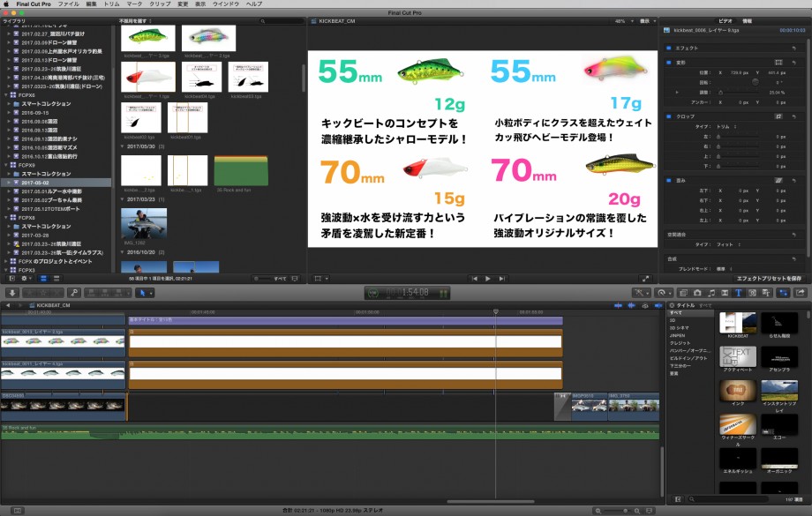Open the クリップ menu
812x516 pixels.
(160, 4)
